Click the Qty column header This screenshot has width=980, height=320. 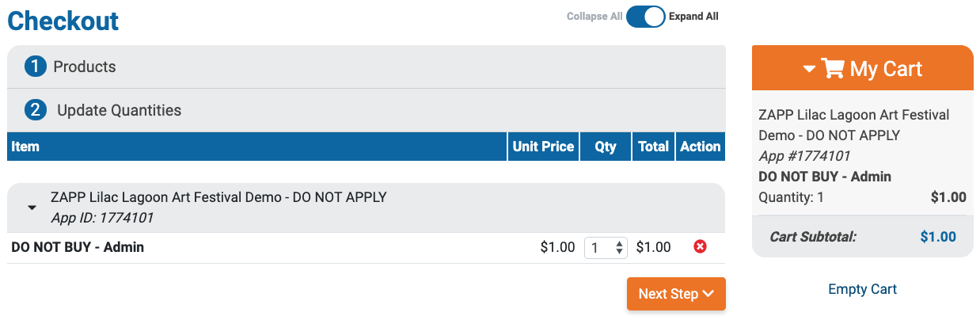tap(606, 147)
